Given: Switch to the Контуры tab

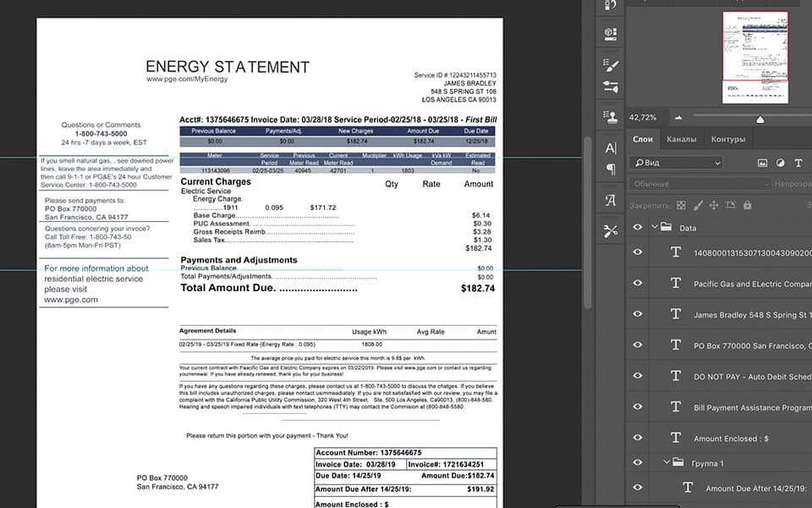Looking at the screenshot, I should [728, 139].
